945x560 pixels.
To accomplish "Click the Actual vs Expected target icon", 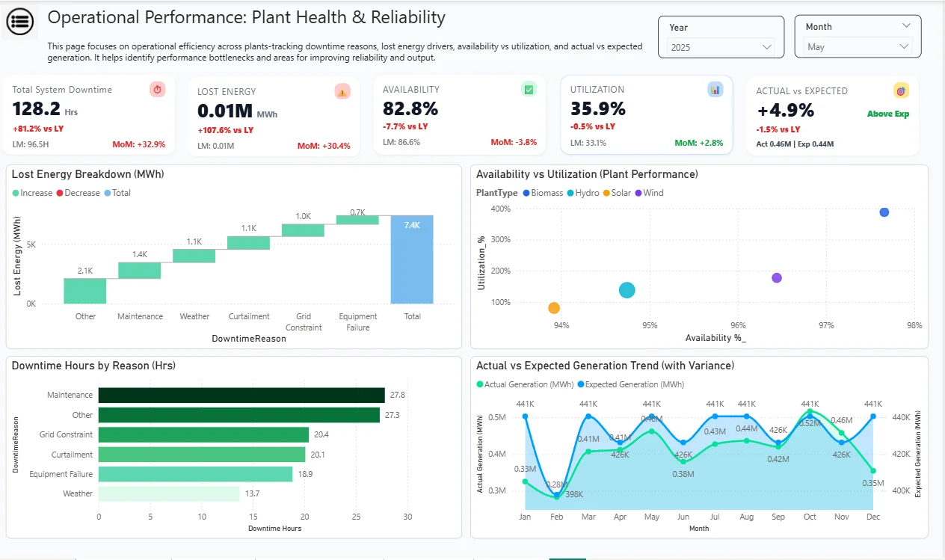I will pos(901,90).
